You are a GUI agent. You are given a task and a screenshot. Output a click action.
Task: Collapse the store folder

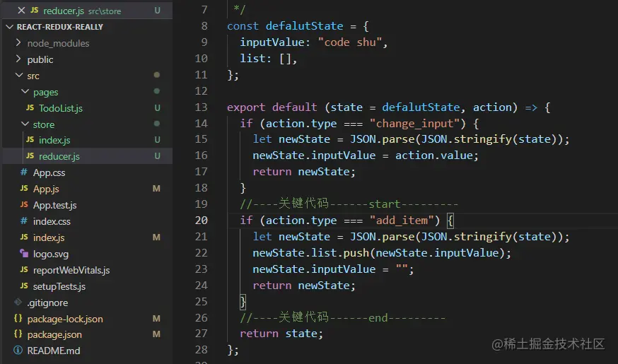tap(25, 124)
